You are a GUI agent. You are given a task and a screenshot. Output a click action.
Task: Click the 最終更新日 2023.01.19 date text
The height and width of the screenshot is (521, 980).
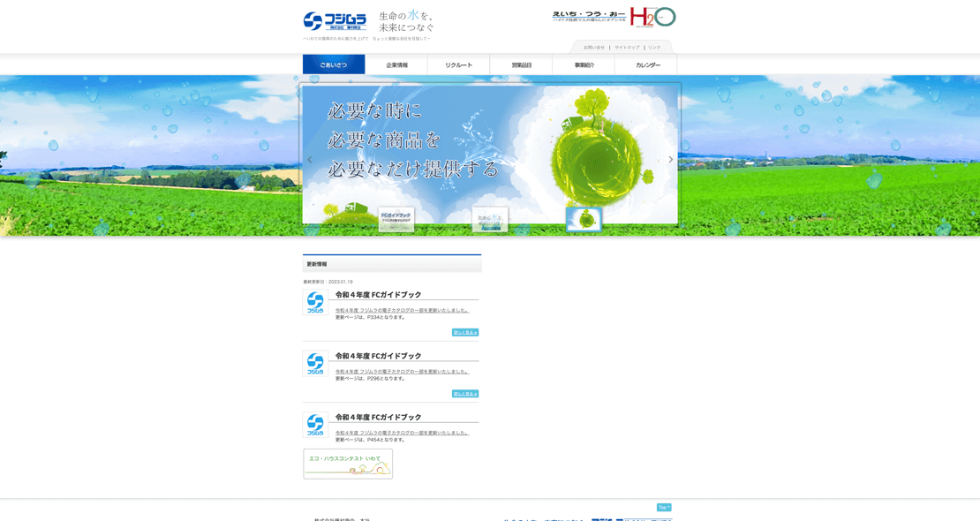click(x=328, y=282)
